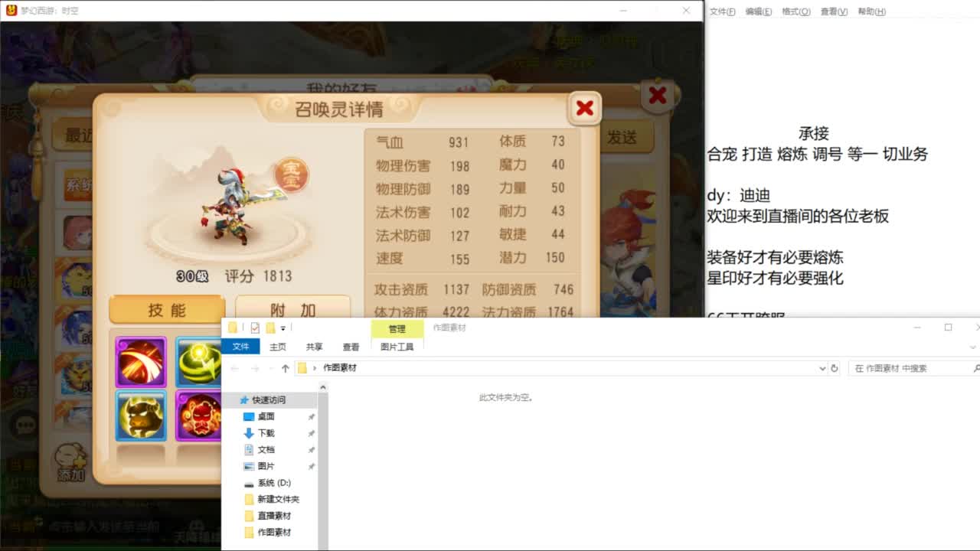Select 桌面 in the navigation pane

pyautogui.click(x=266, y=416)
